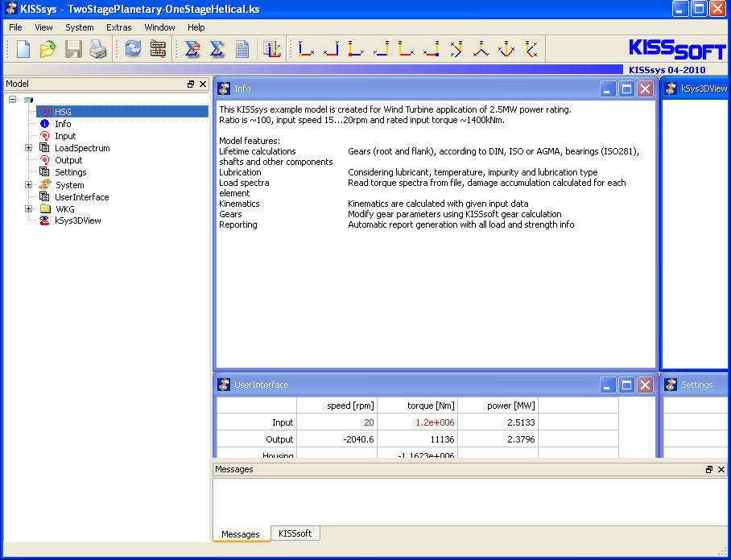Open the Help menu
Image resolution: width=731 pixels, height=560 pixels.
click(196, 27)
